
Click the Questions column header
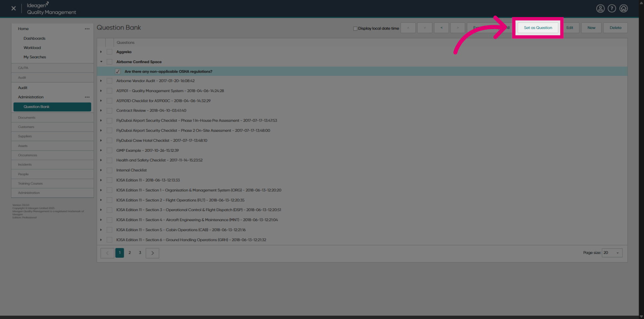coord(125,43)
